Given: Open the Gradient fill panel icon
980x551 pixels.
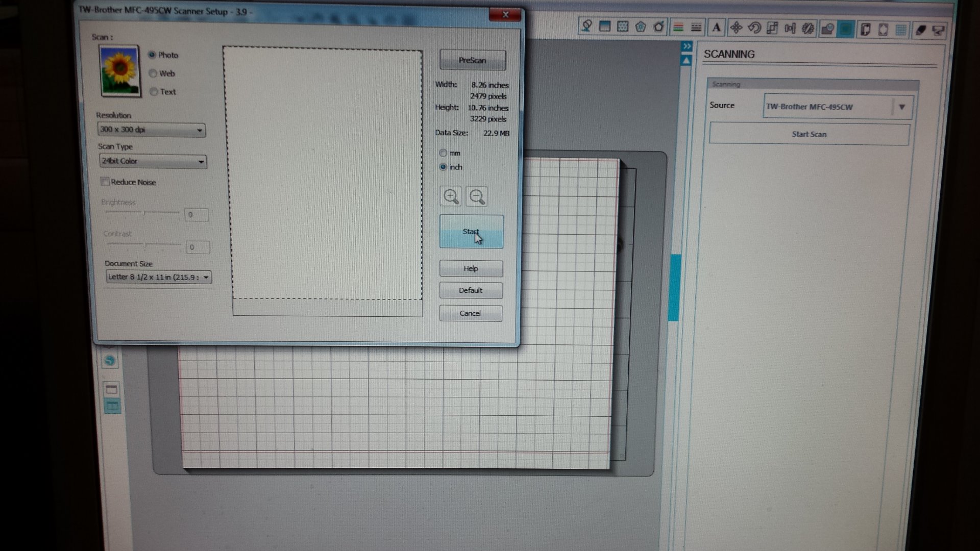Looking at the screenshot, I should 605,27.
